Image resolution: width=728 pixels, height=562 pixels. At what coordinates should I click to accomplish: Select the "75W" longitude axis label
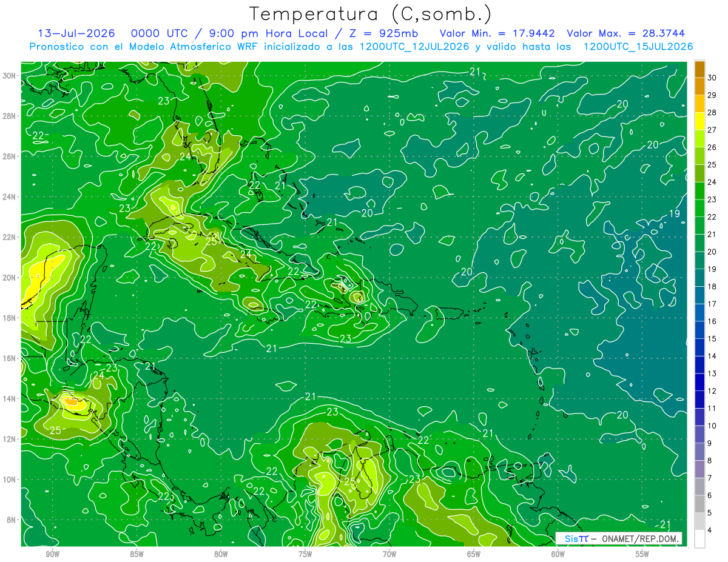coord(305,554)
